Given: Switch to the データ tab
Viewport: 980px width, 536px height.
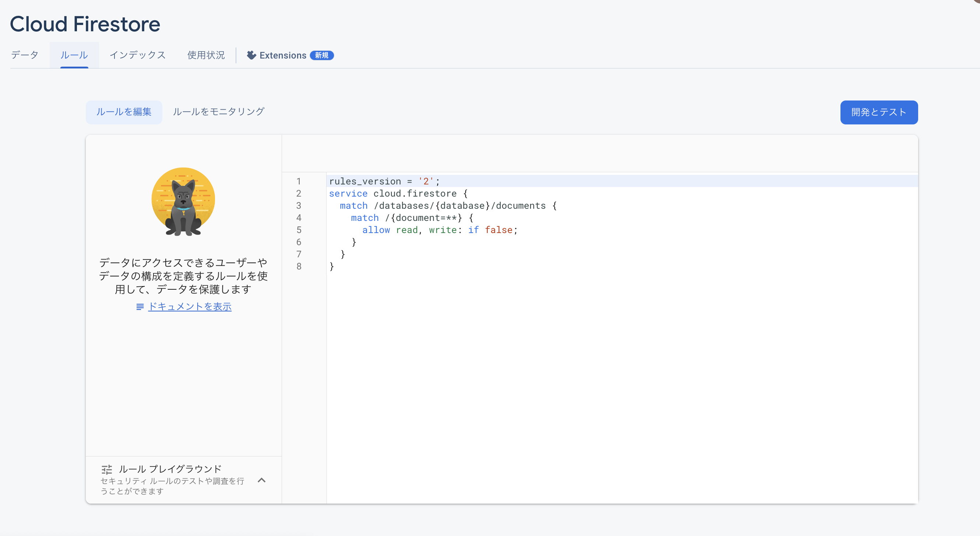Looking at the screenshot, I should click(25, 55).
